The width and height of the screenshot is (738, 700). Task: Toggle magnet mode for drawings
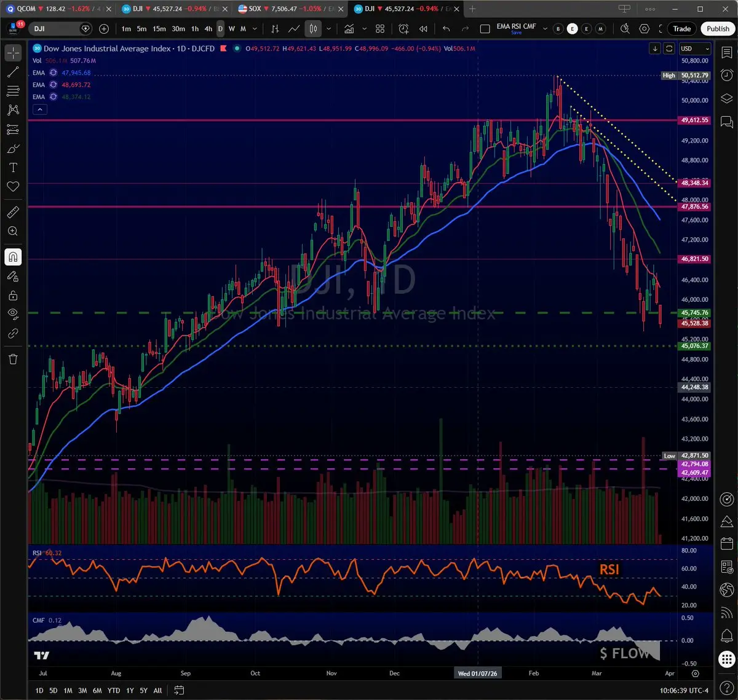[x=13, y=257]
